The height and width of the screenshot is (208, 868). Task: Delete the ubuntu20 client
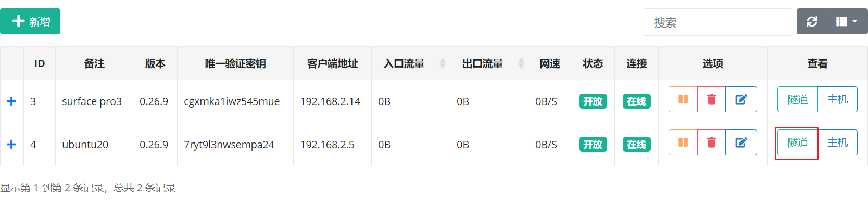(x=712, y=142)
